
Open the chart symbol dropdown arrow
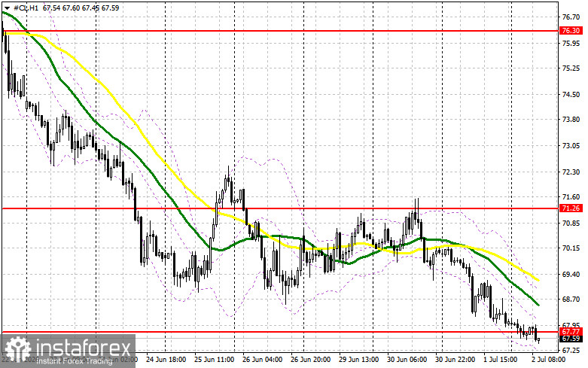pyautogui.click(x=7, y=8)
